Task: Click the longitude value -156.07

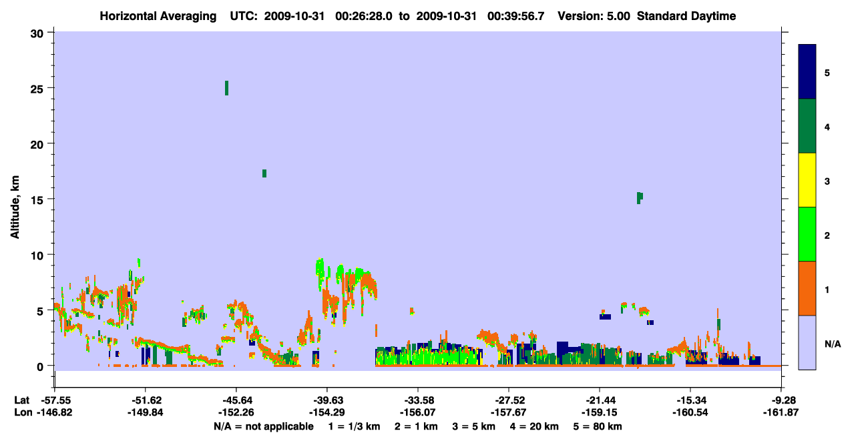Action: pyautogui.click(x=417, y=412)
